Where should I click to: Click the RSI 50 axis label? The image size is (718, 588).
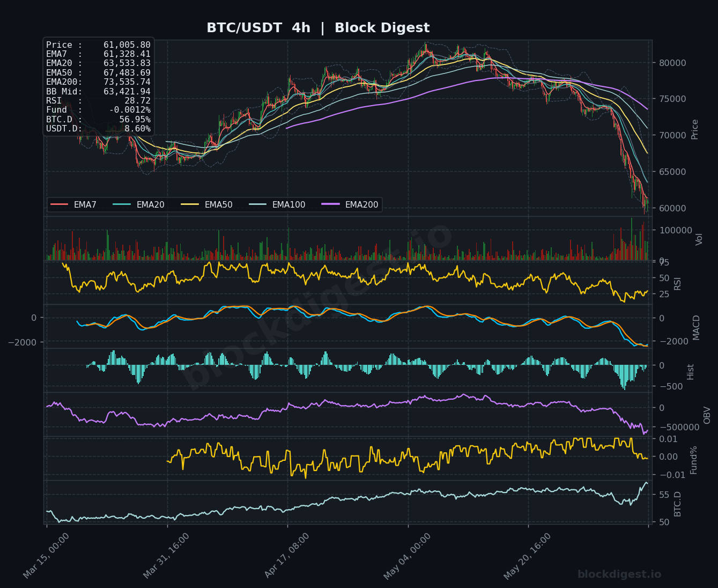664,278
